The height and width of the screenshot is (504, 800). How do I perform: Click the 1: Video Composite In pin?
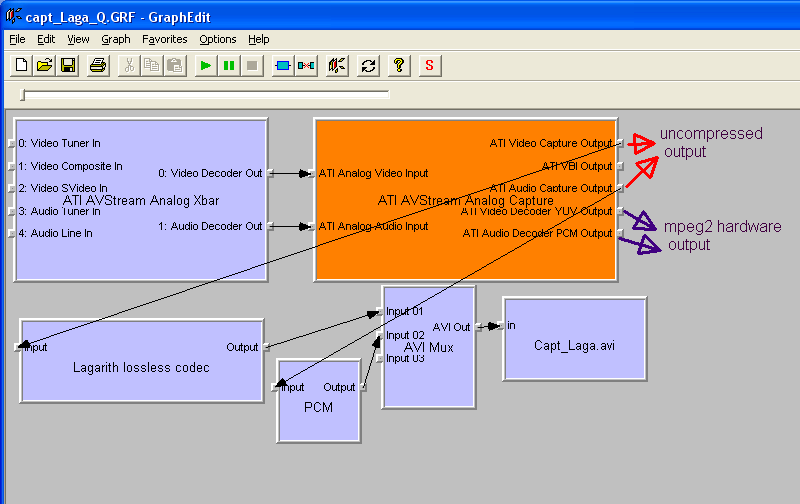pyautogui.click(x=12, y=166)
